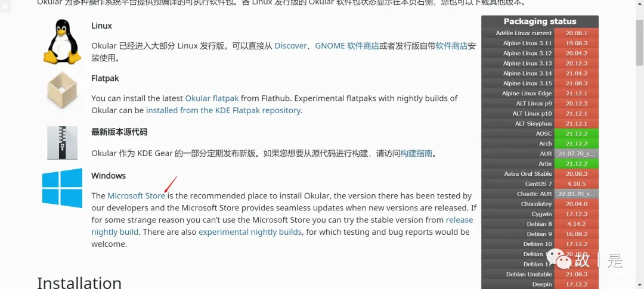Screen dimensions: 644x289
Task: Click the Packaging status header
Action: point(540,21)
